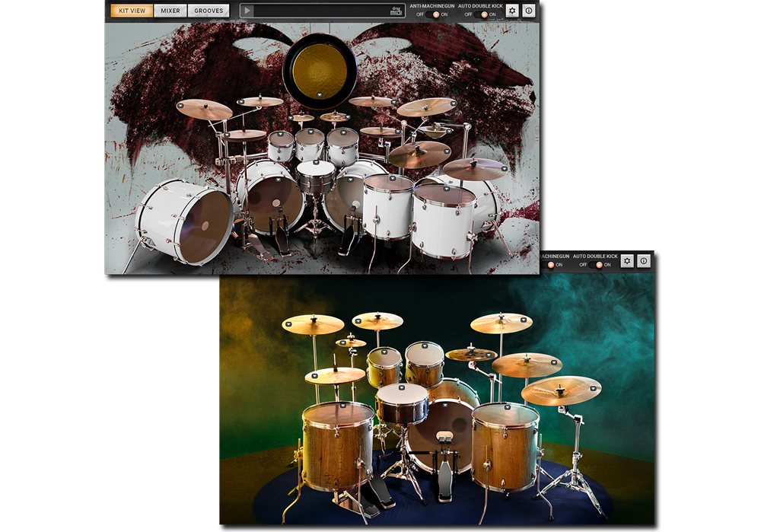Click the drag MIDI icon

coord(396,11)
